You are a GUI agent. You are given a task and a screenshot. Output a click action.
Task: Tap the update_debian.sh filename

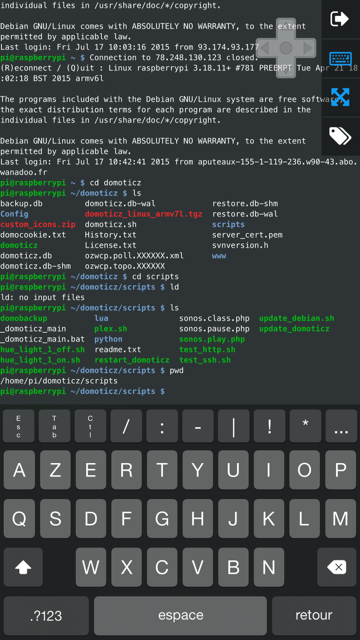pyautogui.click(x=297, y=318)
